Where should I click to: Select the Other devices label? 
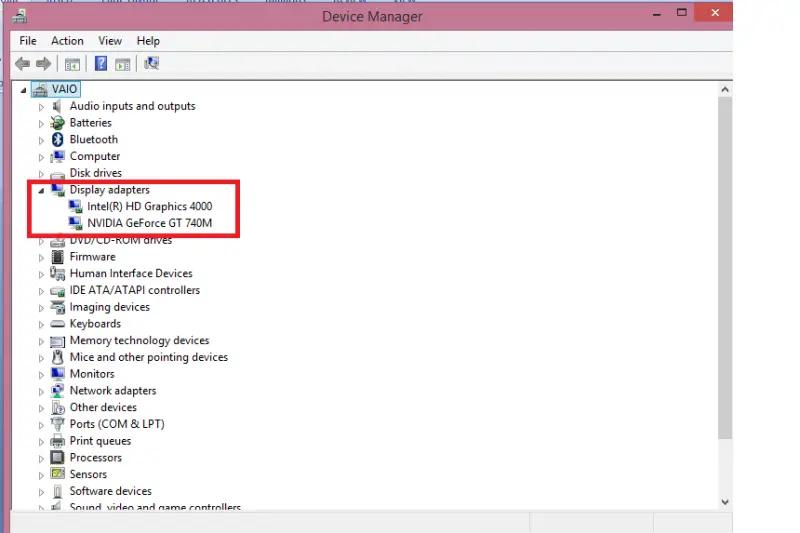[x=103, y=408]
